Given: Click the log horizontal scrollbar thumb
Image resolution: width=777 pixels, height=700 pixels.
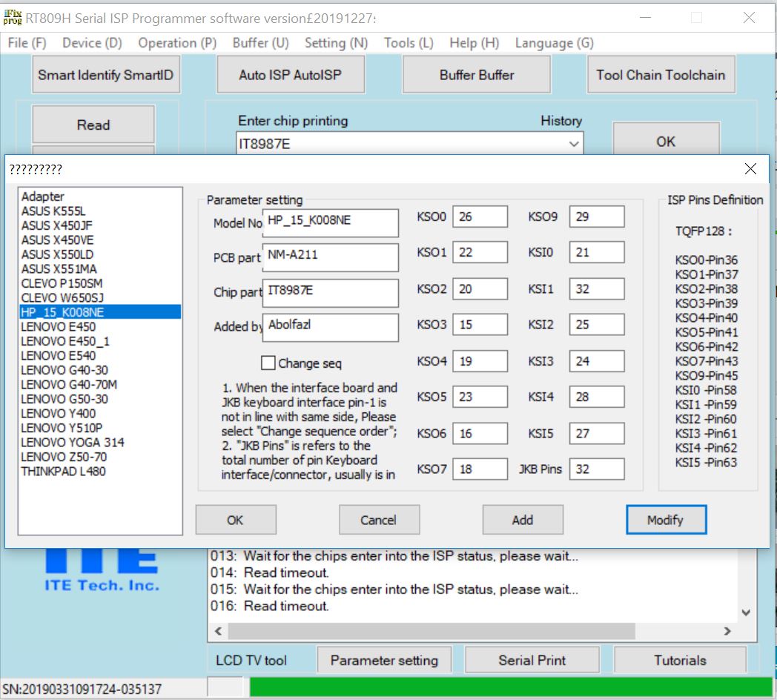Looking at the screenshot, I should [431, 631].
